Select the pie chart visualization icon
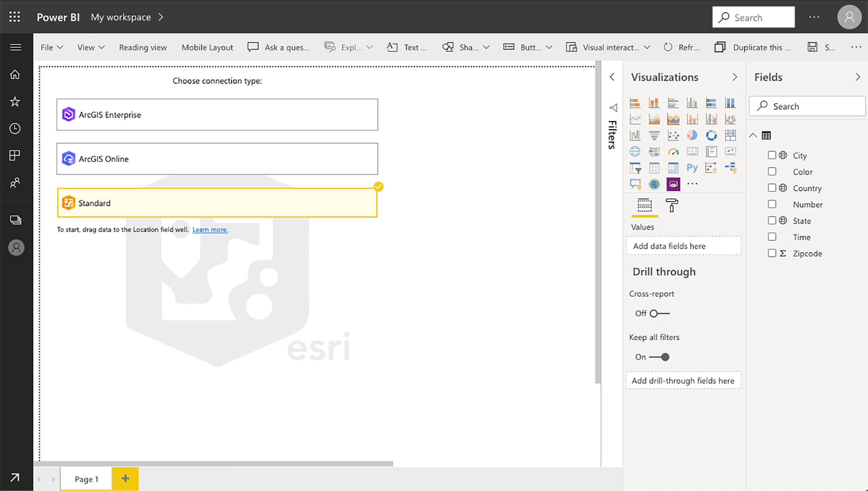The image size is (868, 491). [692, 135]
